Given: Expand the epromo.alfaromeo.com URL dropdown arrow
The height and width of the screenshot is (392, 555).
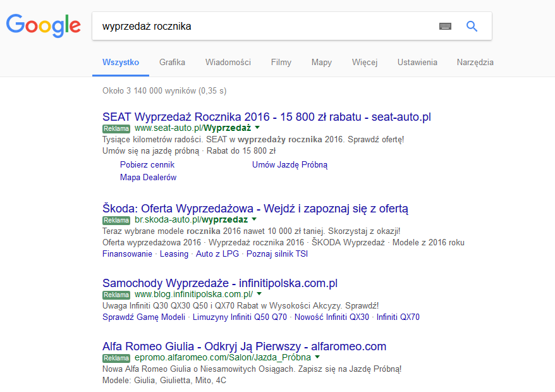Looking at the screenshot, I should click(317, 357).
